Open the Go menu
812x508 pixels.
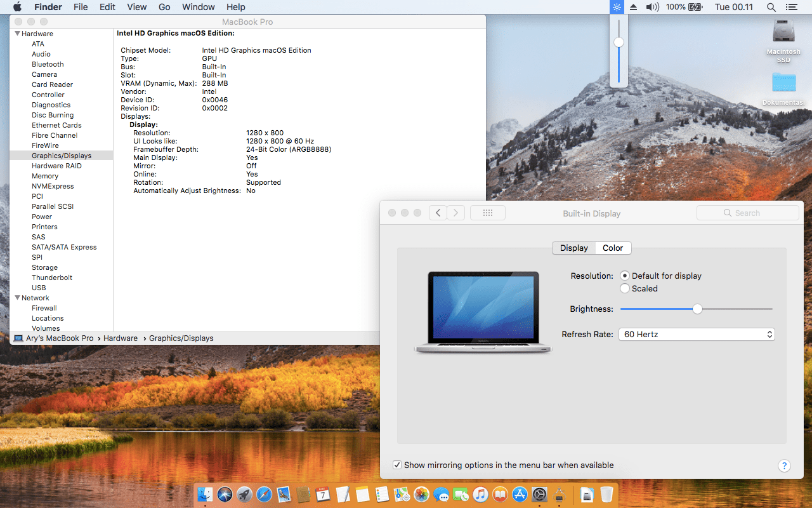pyautogui.click(x=164, y=7)
